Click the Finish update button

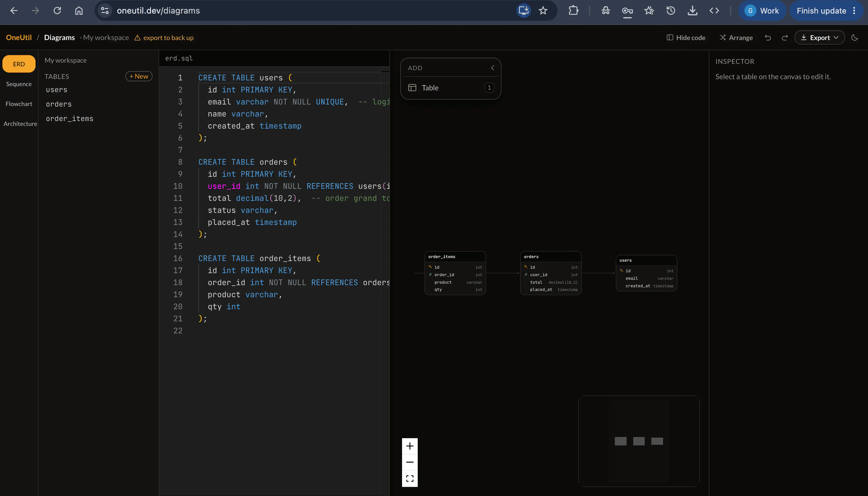(x=821, y=11)
